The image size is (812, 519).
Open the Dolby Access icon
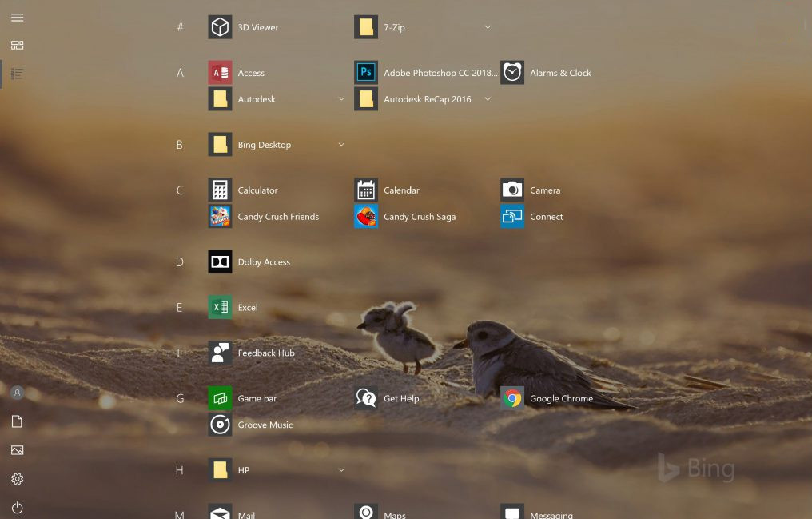pos(220,262)
